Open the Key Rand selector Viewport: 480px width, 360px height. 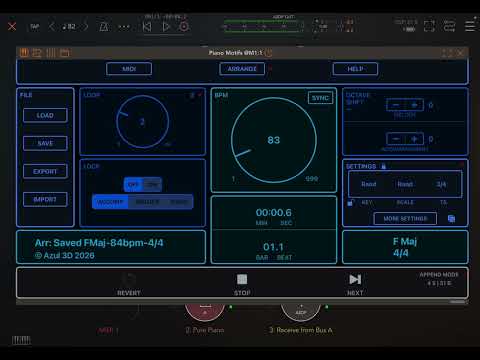tap(369, 184)
